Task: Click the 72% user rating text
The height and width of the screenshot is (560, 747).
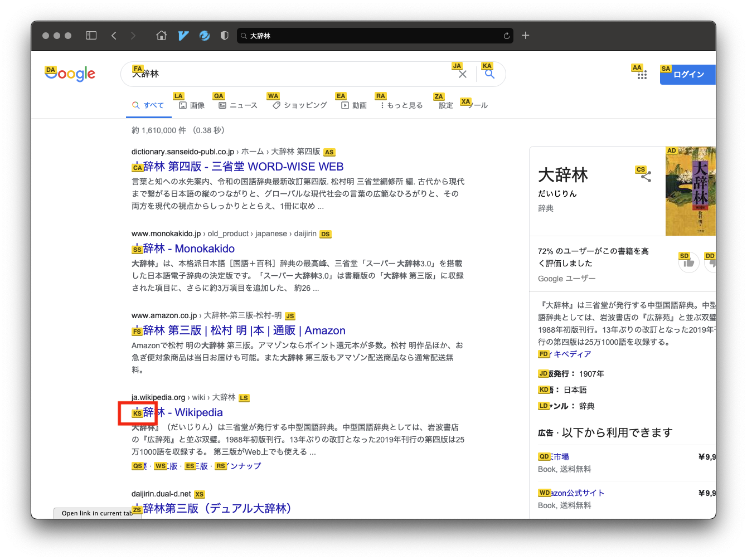Action: click(593, 257)
